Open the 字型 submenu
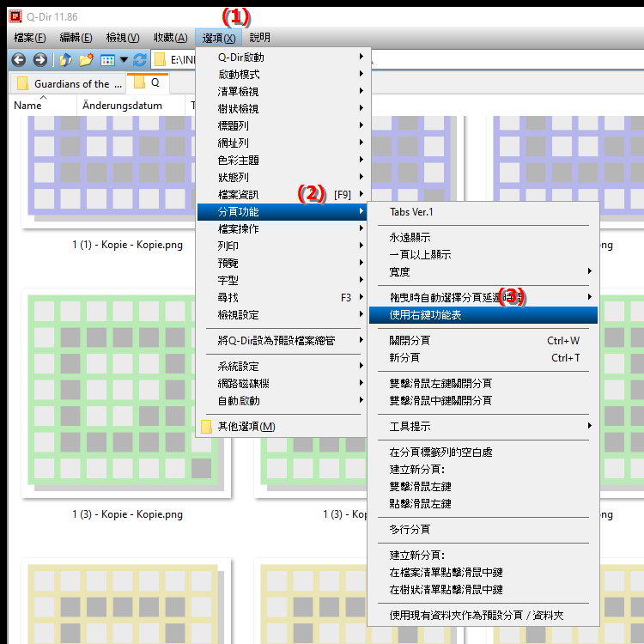The height and width of the screenshot is (644, 644). coord(283,281)
